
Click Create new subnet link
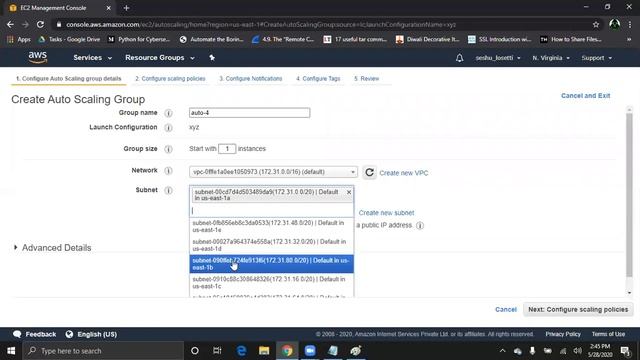tap(386, 213)
